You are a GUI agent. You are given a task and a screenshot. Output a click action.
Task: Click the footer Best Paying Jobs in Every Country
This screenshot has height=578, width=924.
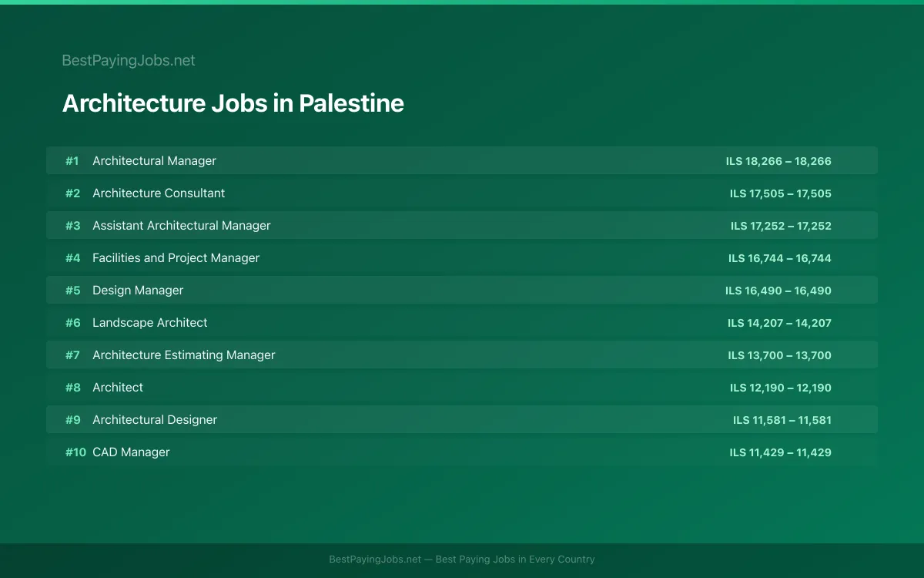515,560
